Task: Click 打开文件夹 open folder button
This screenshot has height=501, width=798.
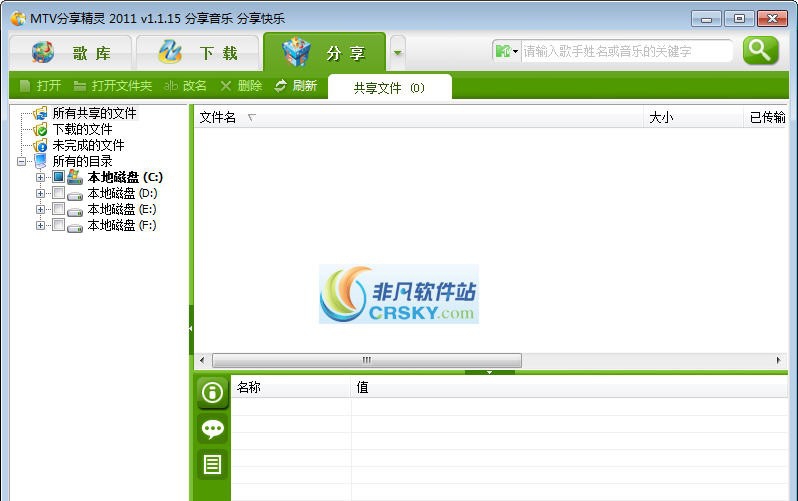Action: (x=112, y=86)
